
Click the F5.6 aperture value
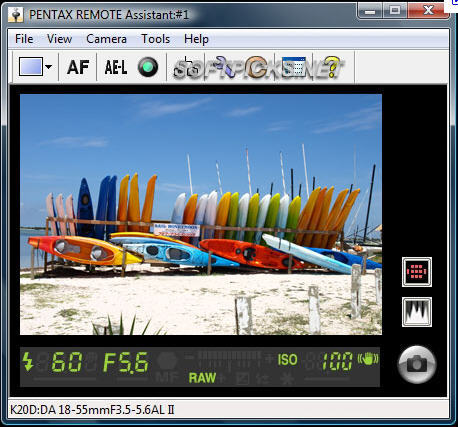click(125, 362)
